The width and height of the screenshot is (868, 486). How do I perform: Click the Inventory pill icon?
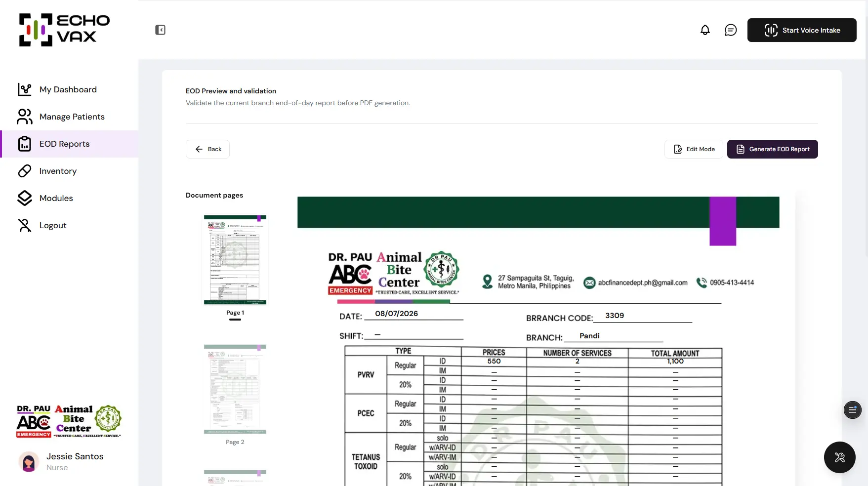point(25,171)
